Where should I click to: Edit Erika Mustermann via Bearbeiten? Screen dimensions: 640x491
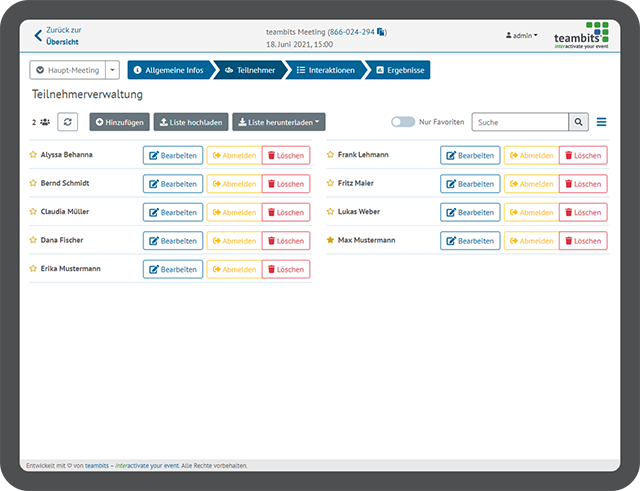[173, 269]
